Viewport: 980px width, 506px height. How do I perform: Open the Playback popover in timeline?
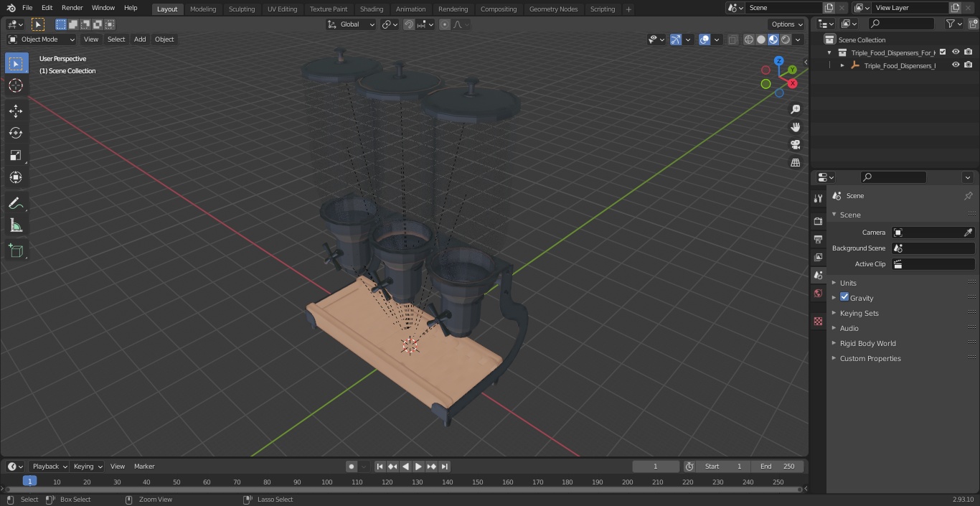tap(50, 467)
